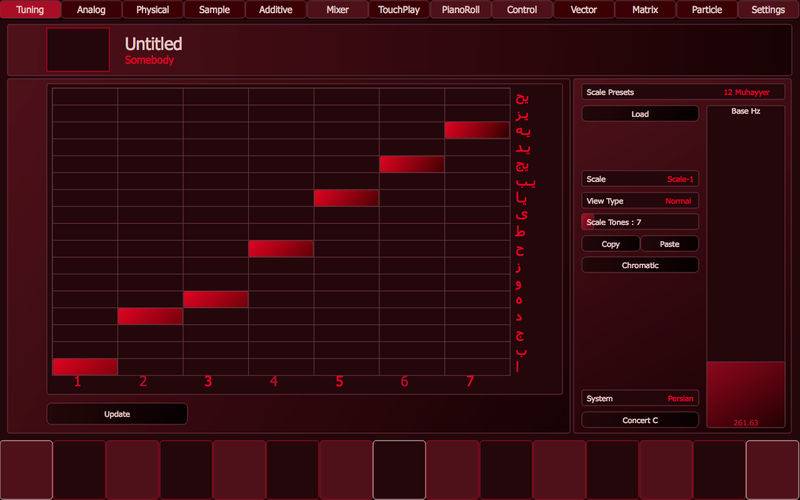Switch to the Particle tab
The width and height of the screenshot is (800, 500).
[x=707, y=9]
